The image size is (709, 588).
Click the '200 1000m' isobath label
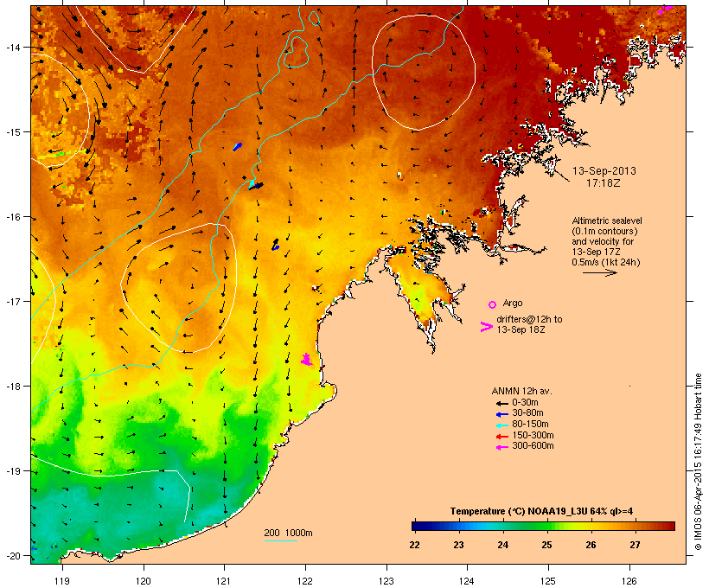[288, 533]
